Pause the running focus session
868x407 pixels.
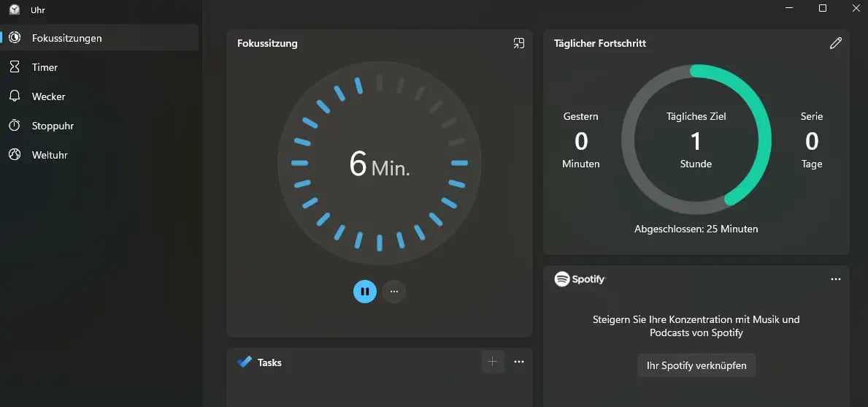tap(365, 292)
